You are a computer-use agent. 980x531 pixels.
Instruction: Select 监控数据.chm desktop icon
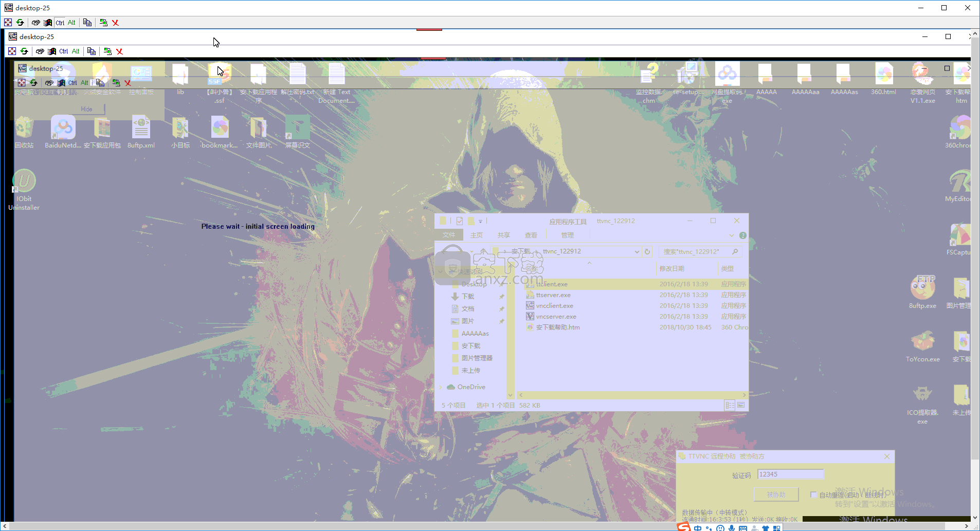649,84
